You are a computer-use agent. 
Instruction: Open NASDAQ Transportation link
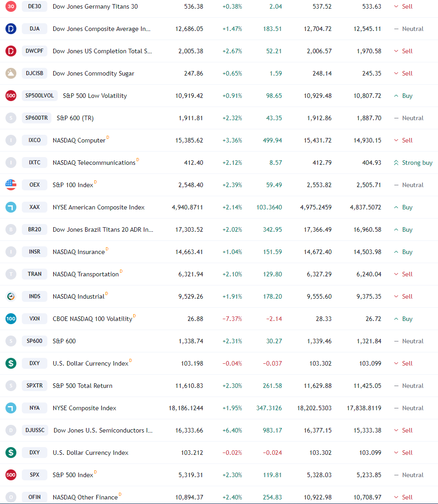tap(86, 274)
